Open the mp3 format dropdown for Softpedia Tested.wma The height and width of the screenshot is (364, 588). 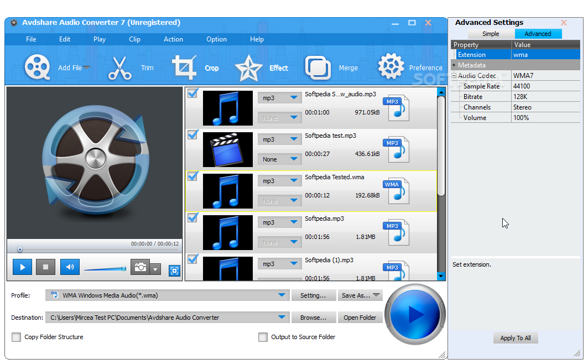[280, 181]
